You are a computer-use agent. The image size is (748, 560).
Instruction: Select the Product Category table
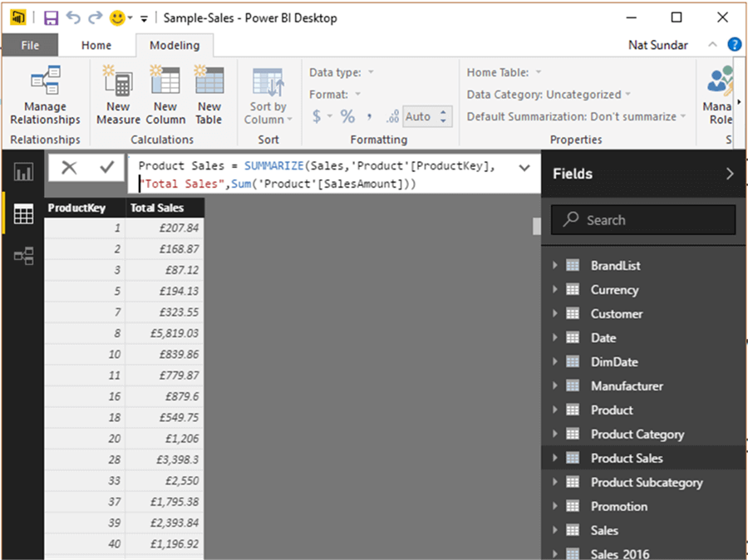pos(644,434)
